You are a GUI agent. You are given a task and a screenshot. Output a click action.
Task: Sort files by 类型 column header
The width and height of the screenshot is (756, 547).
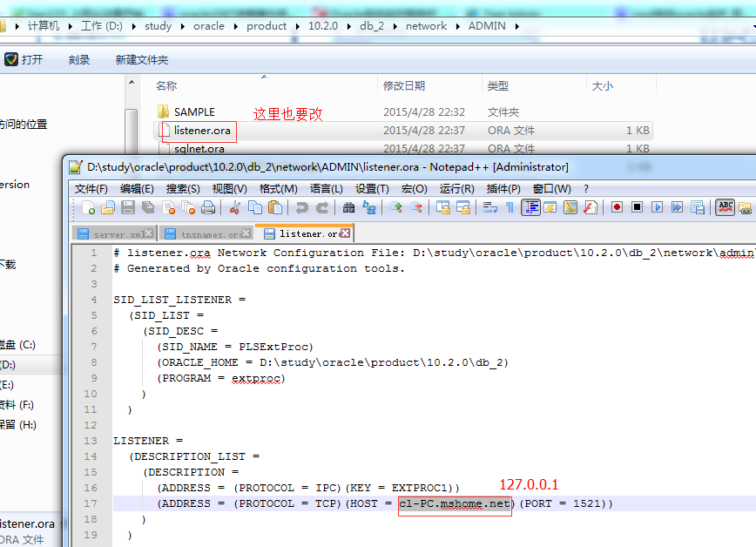click(x=497, y=86)
